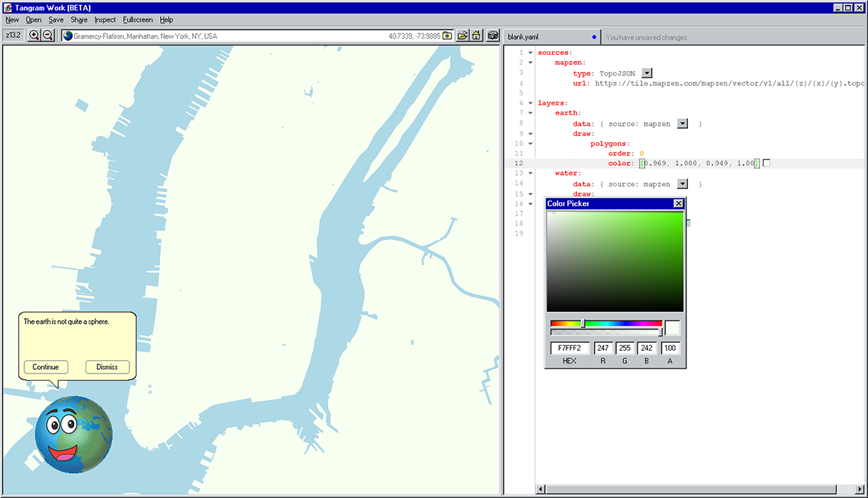This screenshot has width=868, height=498.
Task: Click the inline color swatch on line 12
Action: 766,164
